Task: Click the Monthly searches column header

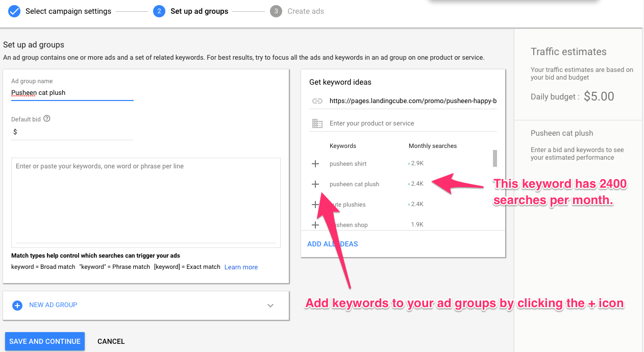Action: [433, 146]
